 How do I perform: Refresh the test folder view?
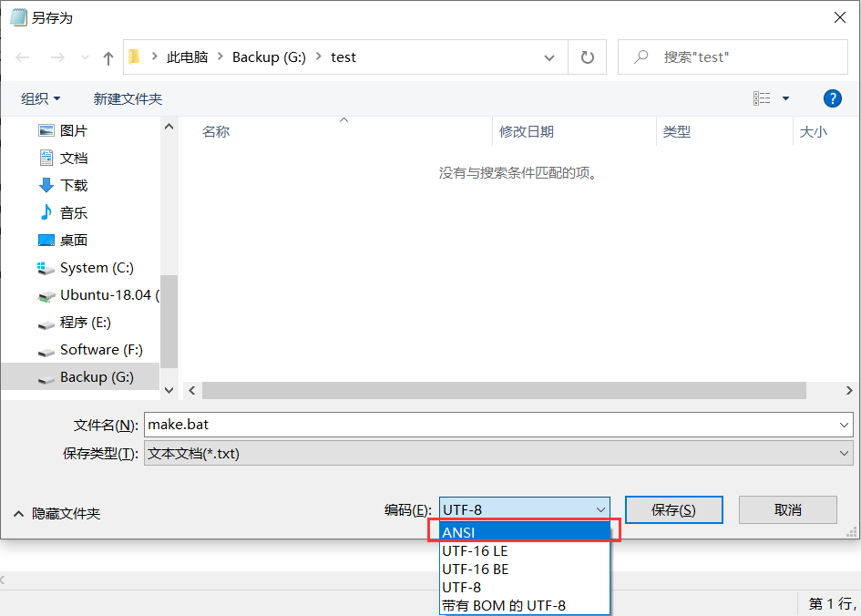[587, 57]
